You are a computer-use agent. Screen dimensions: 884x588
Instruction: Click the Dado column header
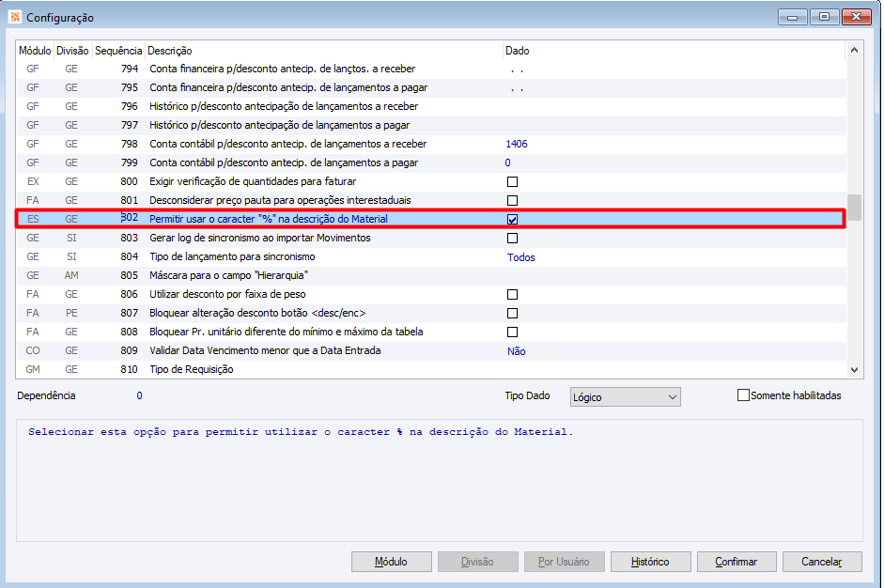pyautogui.click(x=674, y=51)
